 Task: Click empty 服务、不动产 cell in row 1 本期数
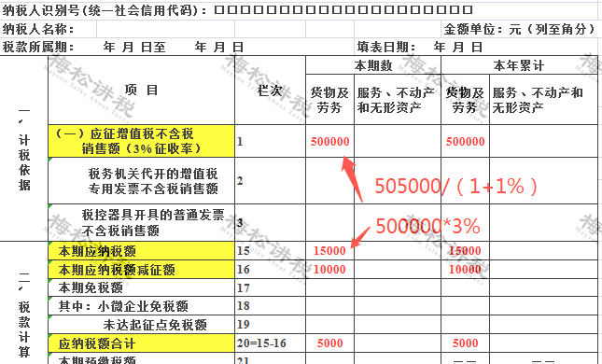click(398, 141)
